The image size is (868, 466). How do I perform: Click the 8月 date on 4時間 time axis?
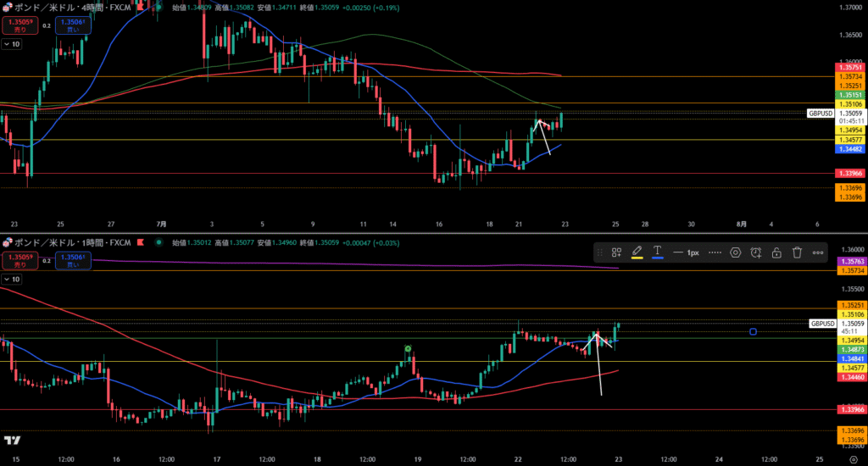741,225
